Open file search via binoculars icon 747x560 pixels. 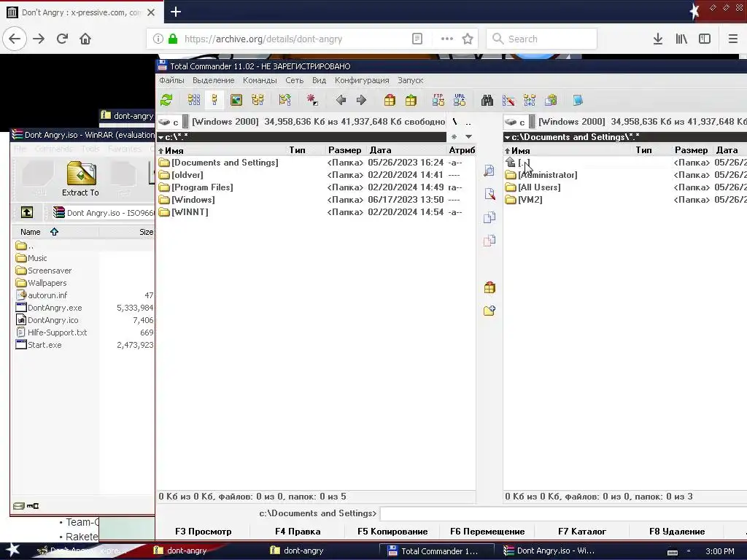(x=487, y=100)
